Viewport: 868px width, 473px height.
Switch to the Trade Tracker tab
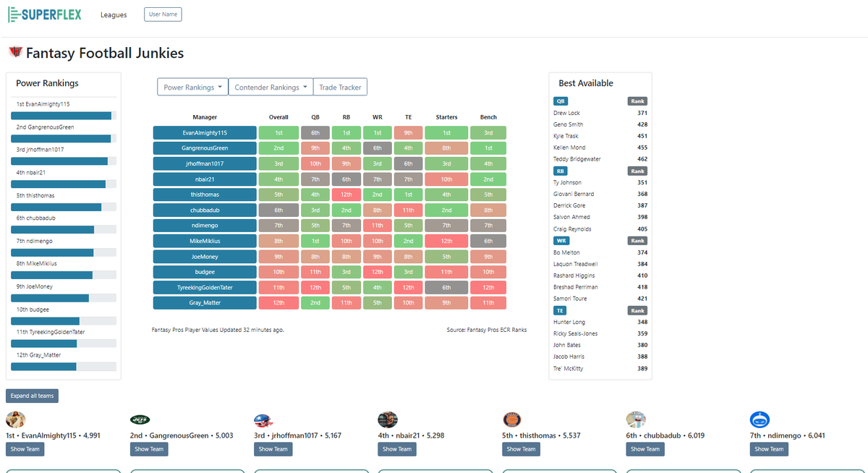[340, 86]
